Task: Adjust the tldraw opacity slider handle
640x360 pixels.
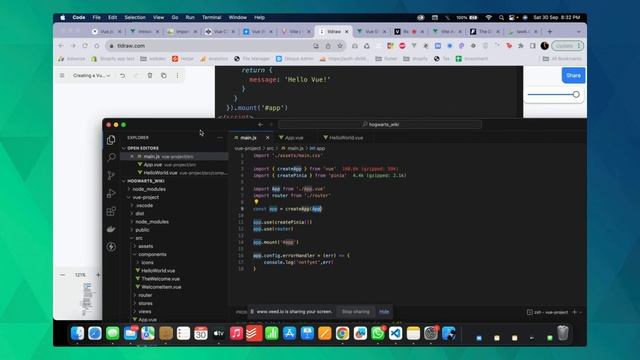Action: tap(576, 94)
